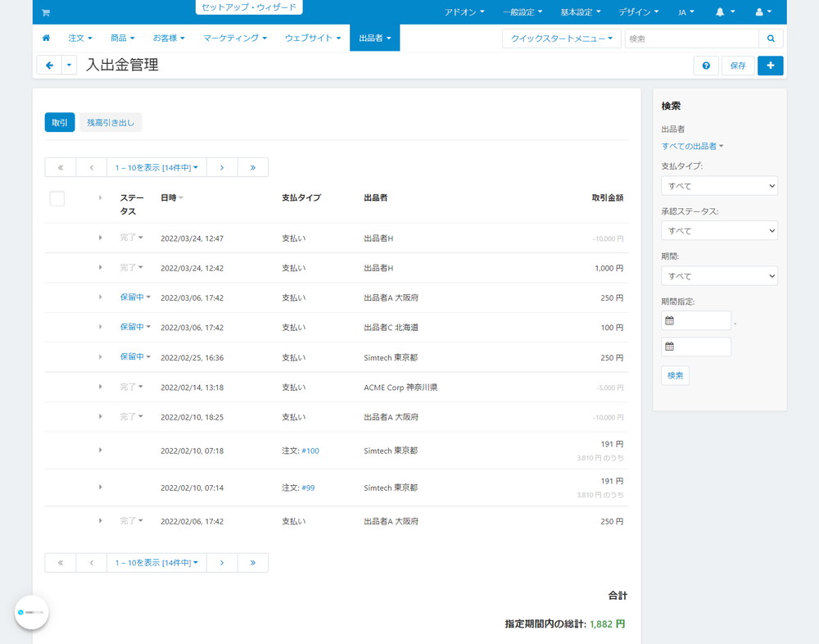
Task: Expand the order #100 transaction row
Action: click(x=100, y=450)
